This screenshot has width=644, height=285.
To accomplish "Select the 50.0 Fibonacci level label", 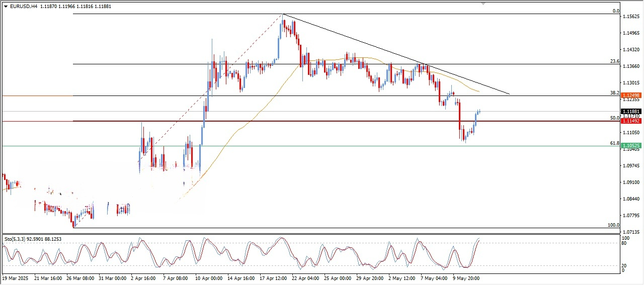I will (614, 118).
